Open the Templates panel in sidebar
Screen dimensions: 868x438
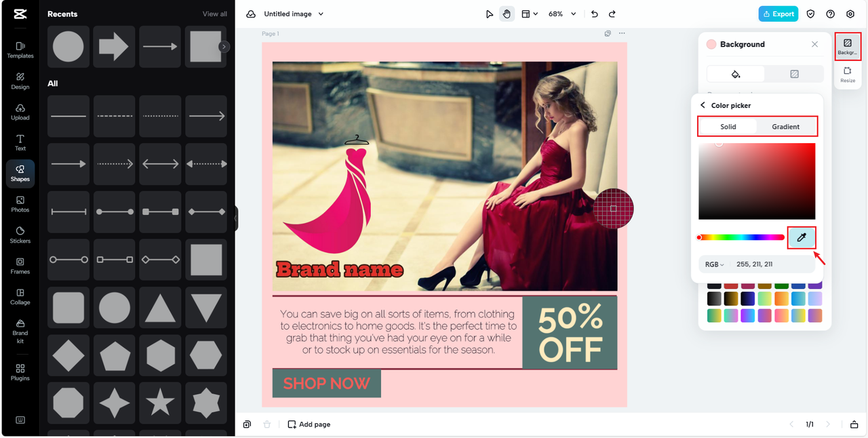coord(20,50)
